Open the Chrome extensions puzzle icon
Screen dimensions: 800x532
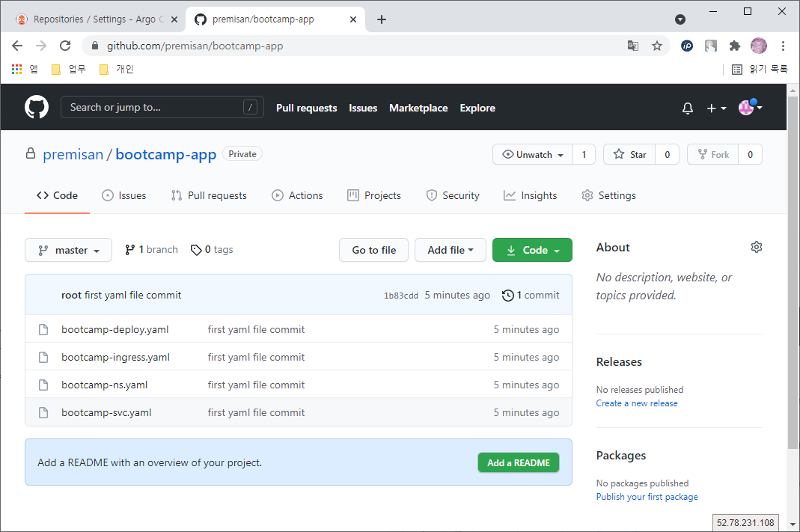(734, 46)
